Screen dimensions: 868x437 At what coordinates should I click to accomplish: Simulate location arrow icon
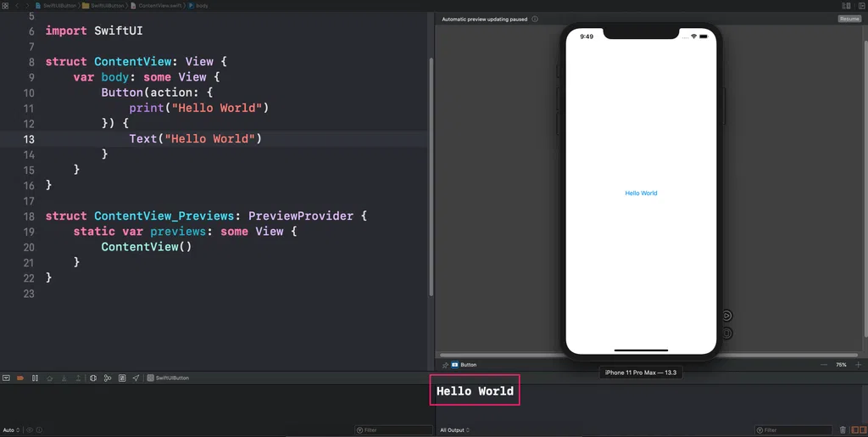coord(136,378)
